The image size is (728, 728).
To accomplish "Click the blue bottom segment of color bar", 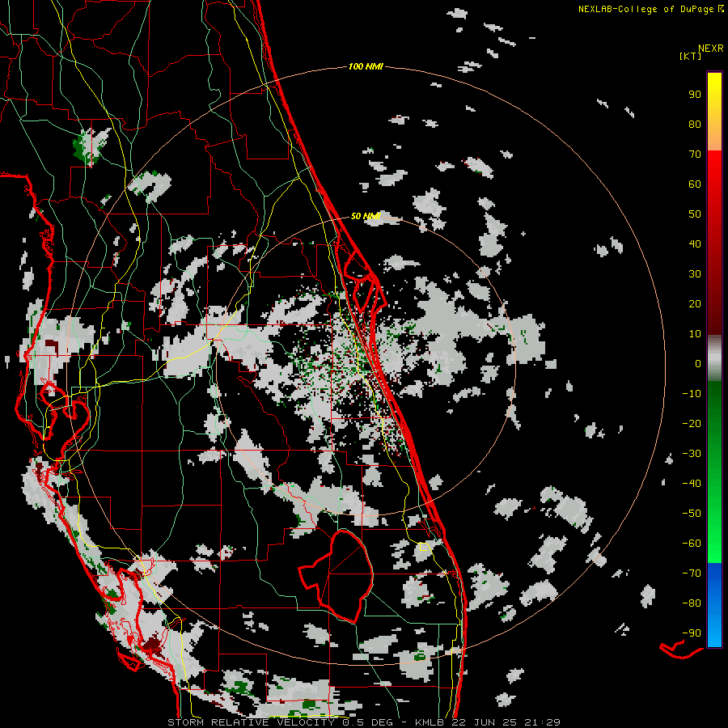I will point(714,604).
